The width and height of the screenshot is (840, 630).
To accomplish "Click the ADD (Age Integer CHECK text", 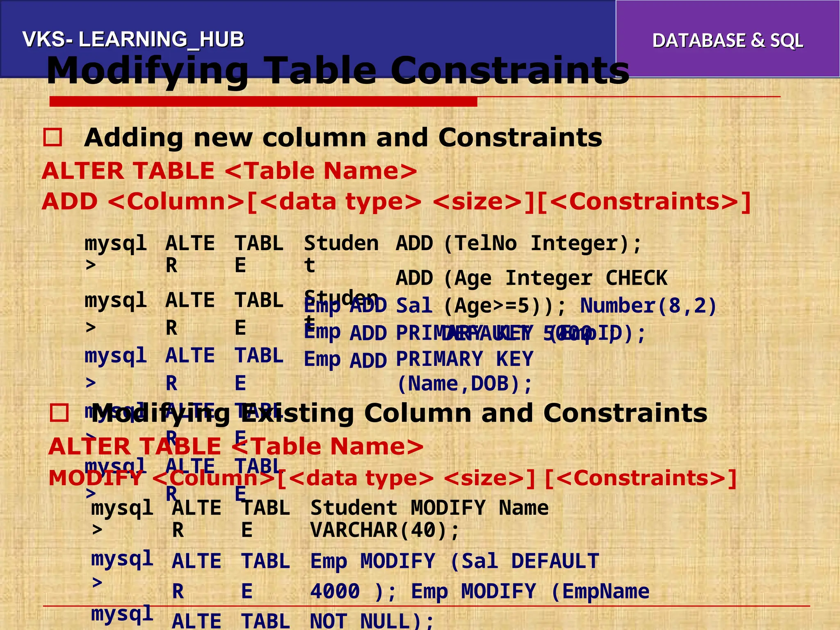I will 532,278.
